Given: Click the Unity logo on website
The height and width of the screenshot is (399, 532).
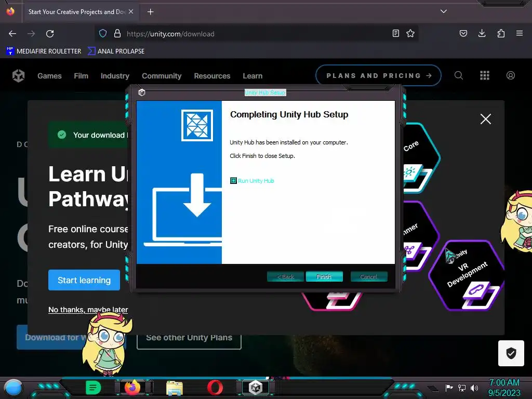Looking at the screenshot, I should 18,76.
